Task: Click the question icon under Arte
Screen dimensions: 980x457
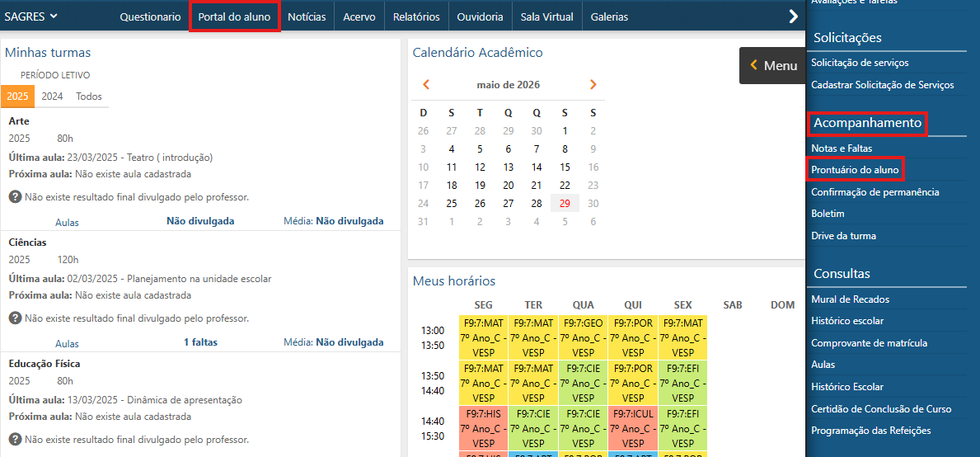Action: click(16, 197)
